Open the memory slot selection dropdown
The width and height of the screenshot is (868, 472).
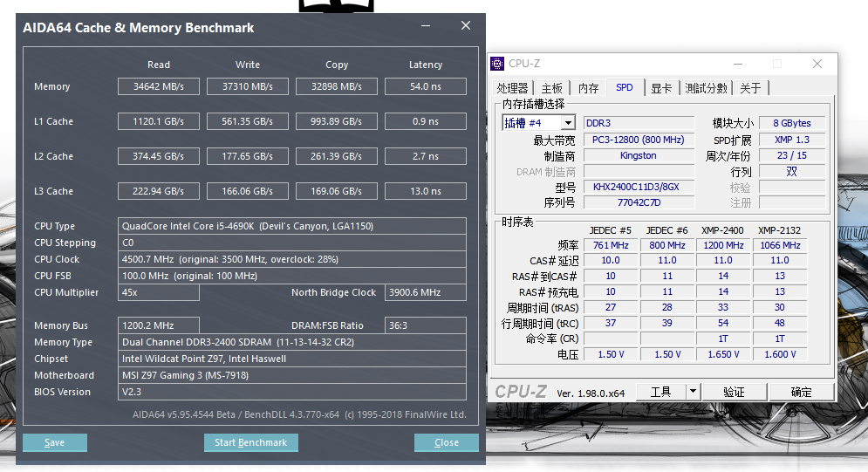(x=568, y=123)
